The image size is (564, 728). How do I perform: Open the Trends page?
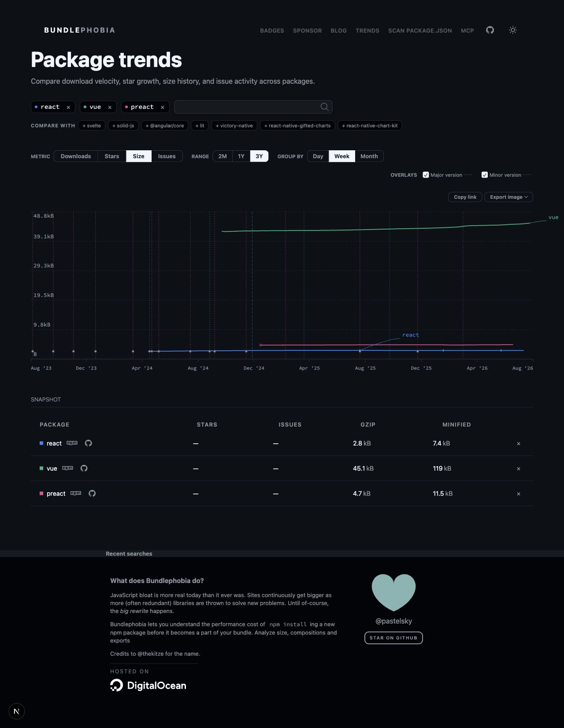pos(367,30)
